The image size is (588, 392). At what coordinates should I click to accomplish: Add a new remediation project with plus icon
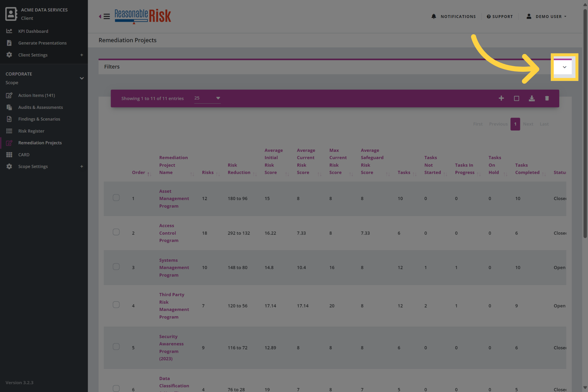501,98
